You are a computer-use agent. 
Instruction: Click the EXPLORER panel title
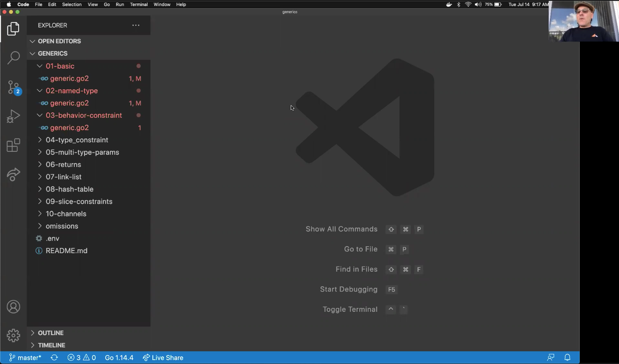tap(53, 25)
